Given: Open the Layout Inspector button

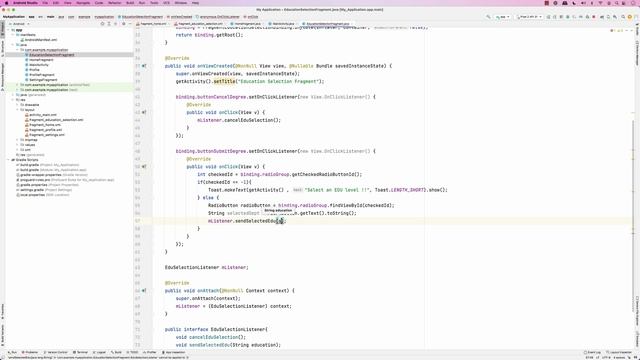Looking at the screenshot, I should (619, 352).
